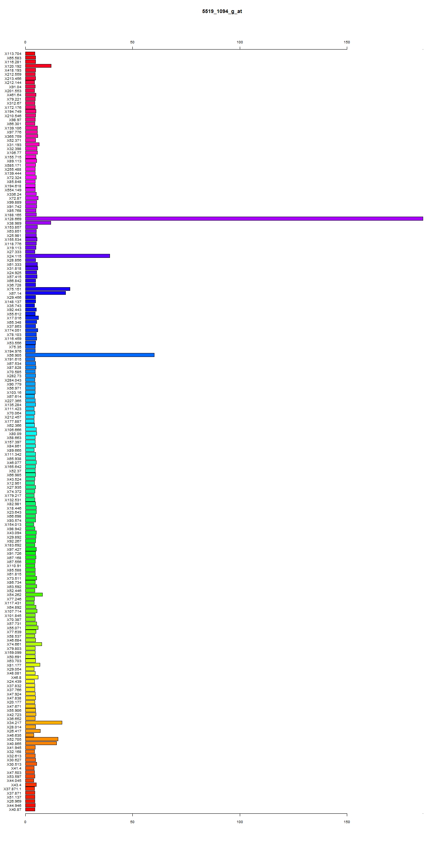Click the 100 tick on the top axis
Viewport: 434px width, 868px height.
240,42
